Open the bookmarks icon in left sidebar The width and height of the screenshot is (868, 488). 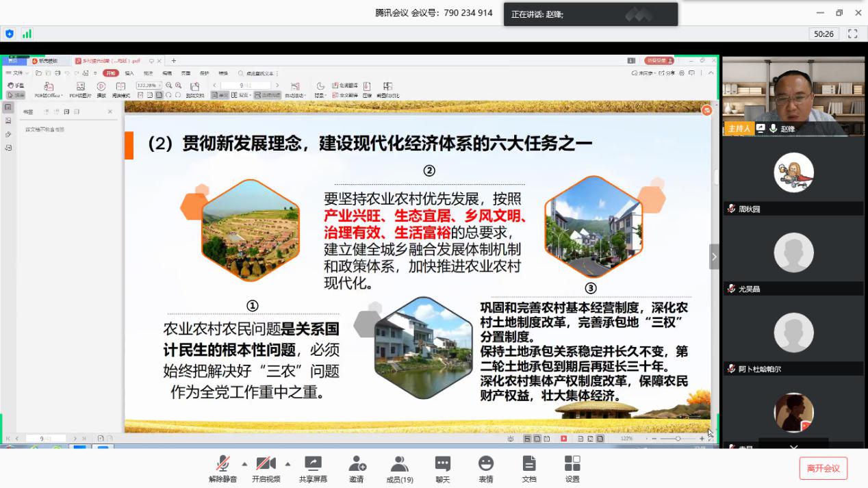tap(8, 107)
